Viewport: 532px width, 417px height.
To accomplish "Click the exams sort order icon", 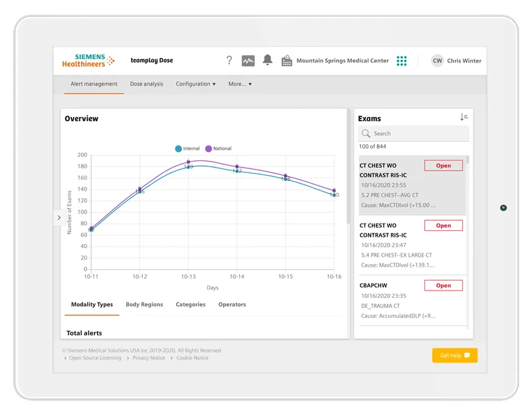I will (x=464, y=117).
